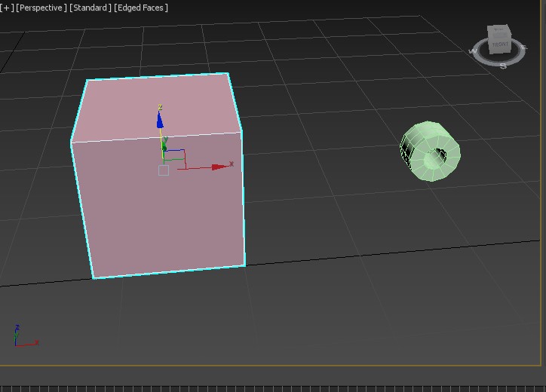The height and width of the screenshot is (392, 546).
Task: Grab the red X-axis arrow of gizmo
Action: click(x=220, y=166)
